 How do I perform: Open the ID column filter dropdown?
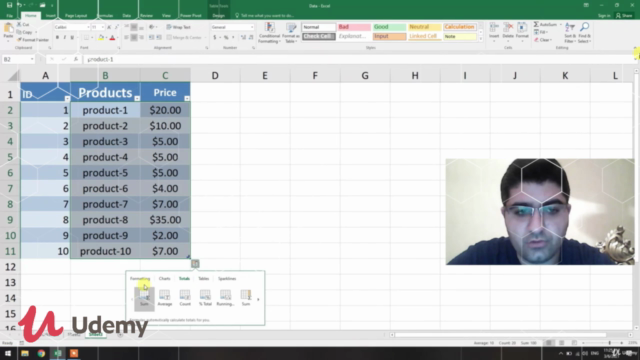(67, 98)
